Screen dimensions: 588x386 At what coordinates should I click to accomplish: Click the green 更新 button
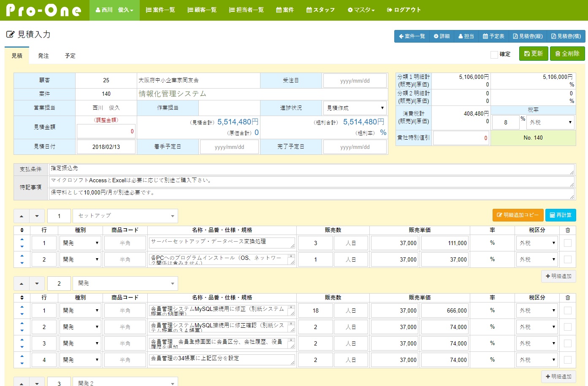click(534, 54)
